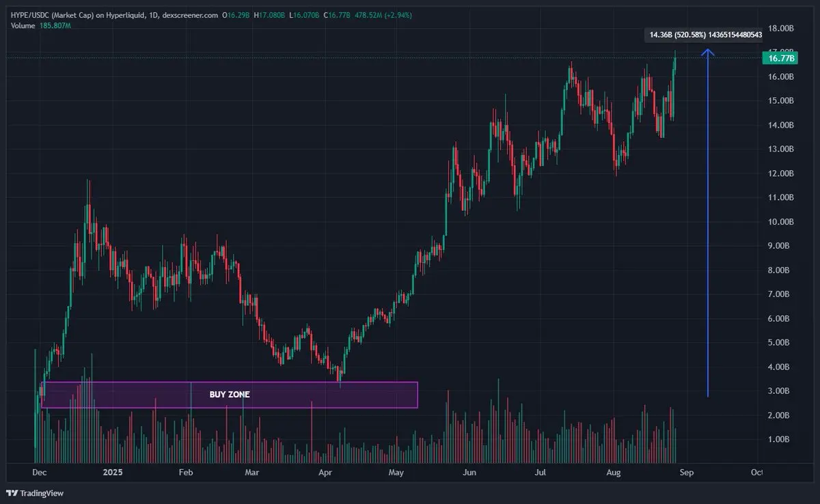This screenshot has width=820, height=504.
Task: Click the May date axis label
Action: (x=396, y=472)
